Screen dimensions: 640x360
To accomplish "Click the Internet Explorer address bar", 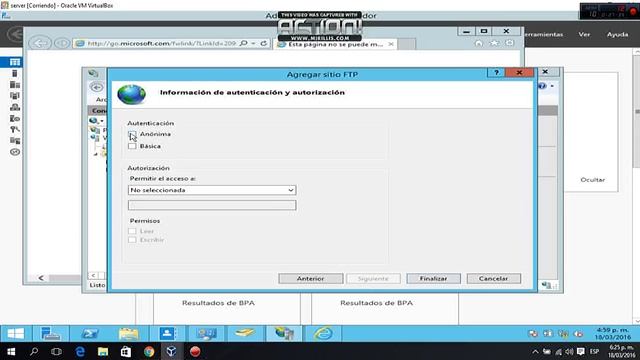I will (161, 43).
